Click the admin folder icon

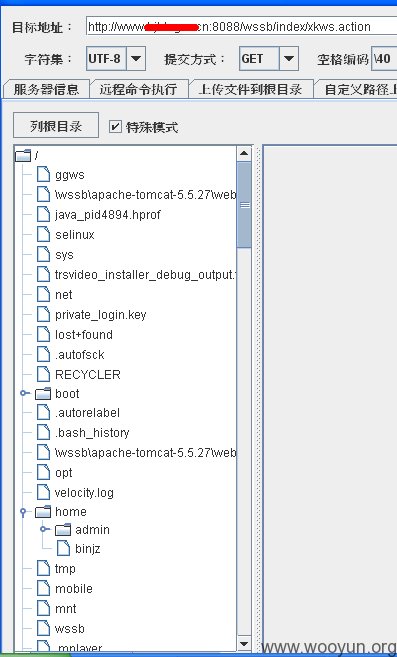63,530
